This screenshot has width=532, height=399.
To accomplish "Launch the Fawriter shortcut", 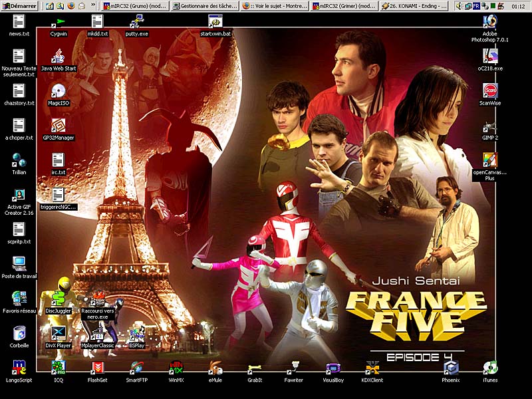I will (294, 372).
